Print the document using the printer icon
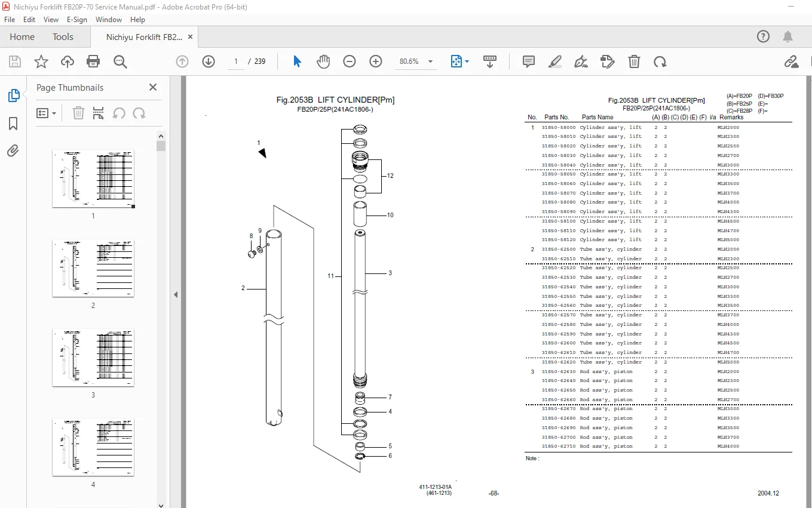 [93, 61]
